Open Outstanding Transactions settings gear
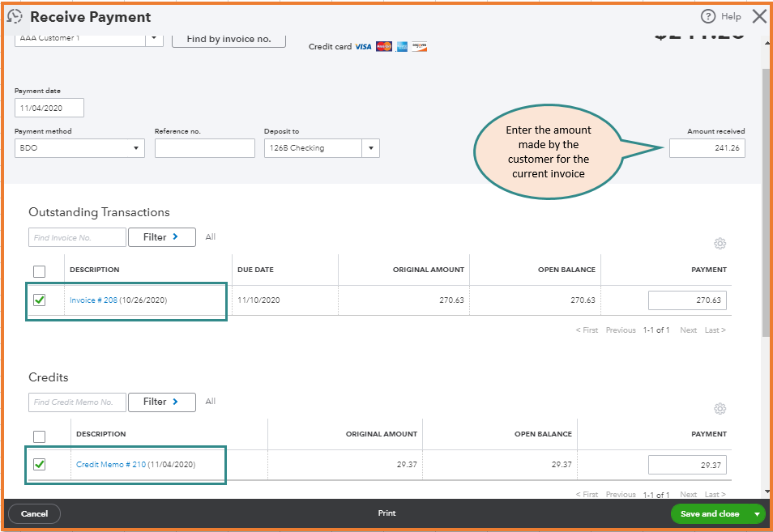773x532 pixels. click(720, 244)
